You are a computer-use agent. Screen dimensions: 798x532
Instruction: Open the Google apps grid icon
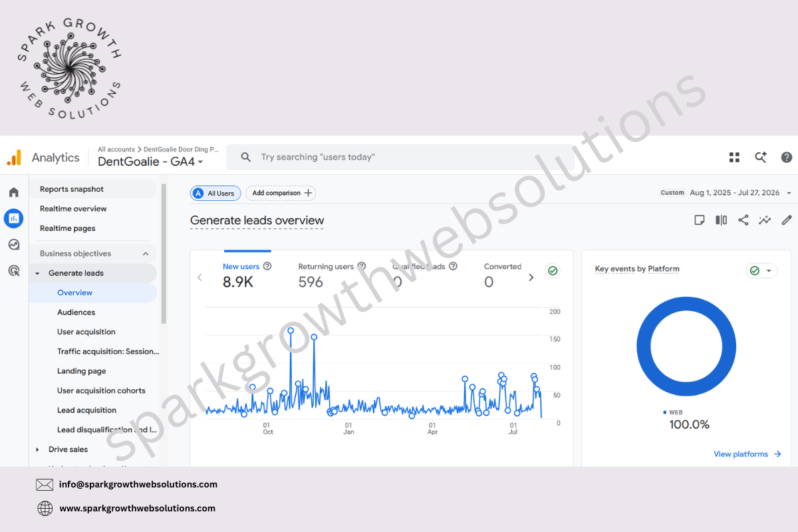(734, 158)
